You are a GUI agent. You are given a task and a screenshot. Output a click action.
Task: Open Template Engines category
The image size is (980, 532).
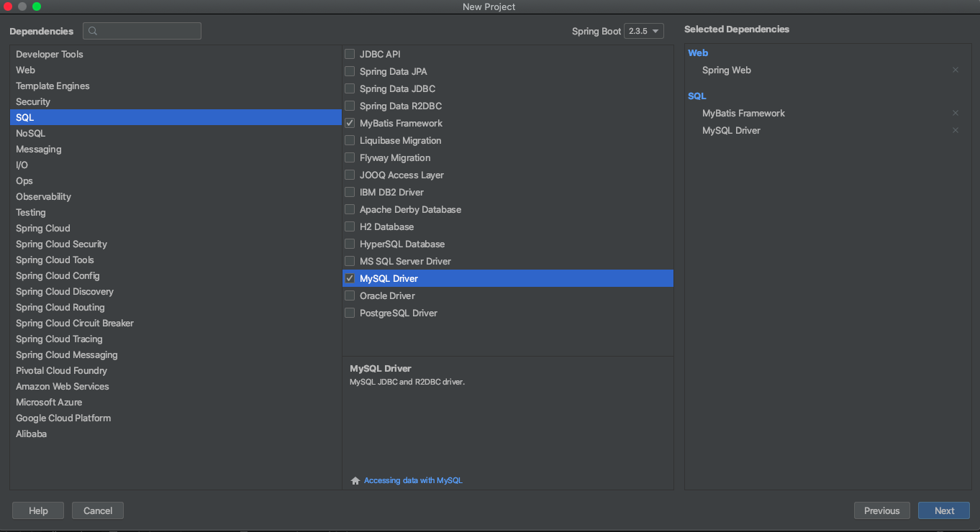[176, 86]
